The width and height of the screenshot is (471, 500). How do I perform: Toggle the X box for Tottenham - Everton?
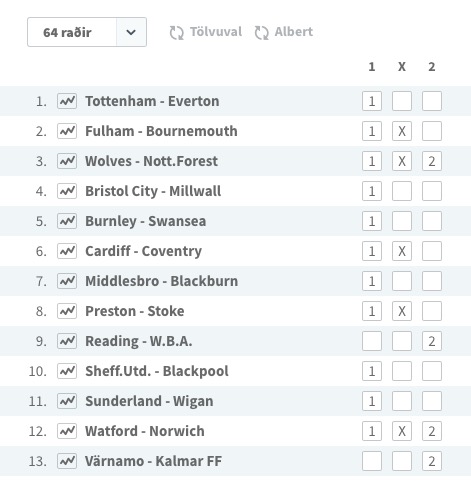pyautogui.click(x=402, y=101)
